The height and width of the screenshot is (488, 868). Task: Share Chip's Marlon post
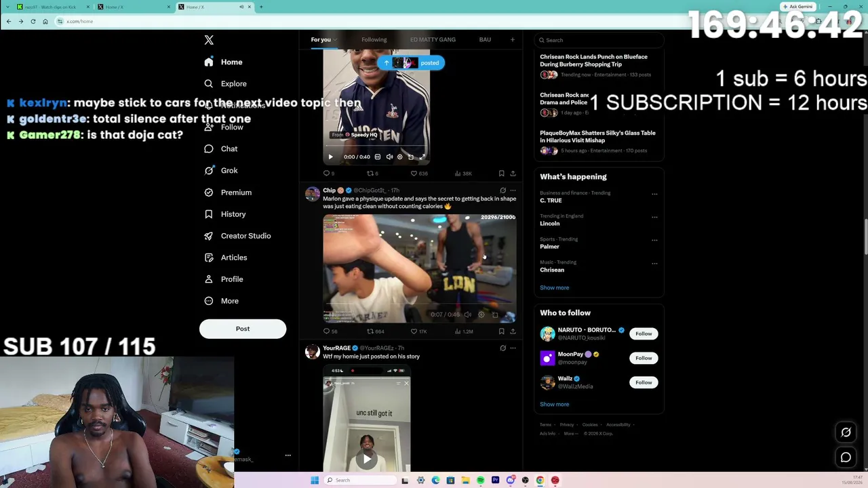tap(513, 331)
